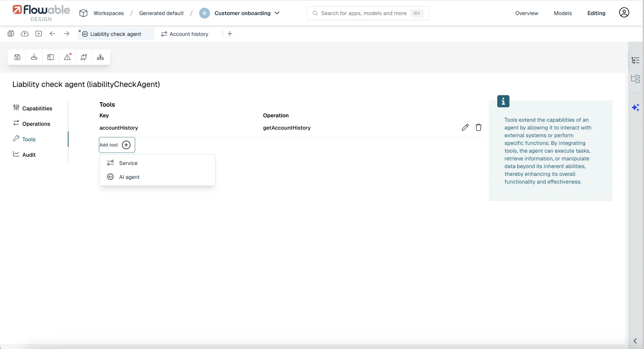Close the current model tab via X icon
Screen dimensions: 644x349
(x=39, y=34)
